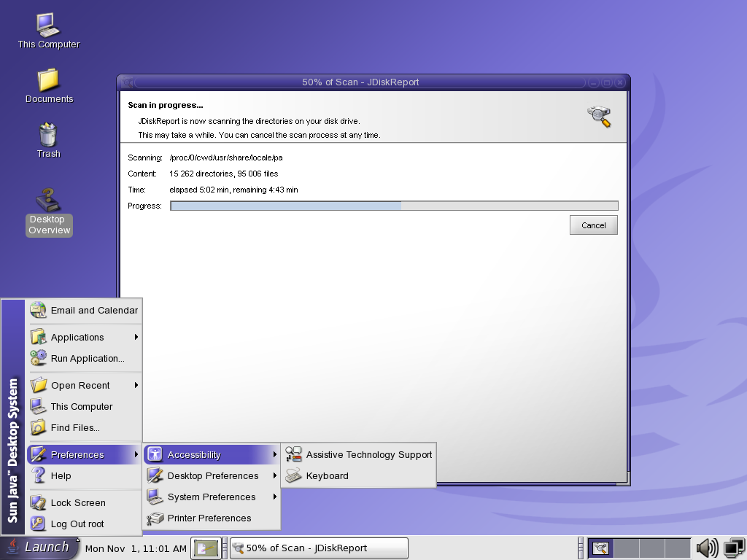The height and width of the screenshot is (560, 747).
Task: Click the scan progress bar
Action: point(394,206)
